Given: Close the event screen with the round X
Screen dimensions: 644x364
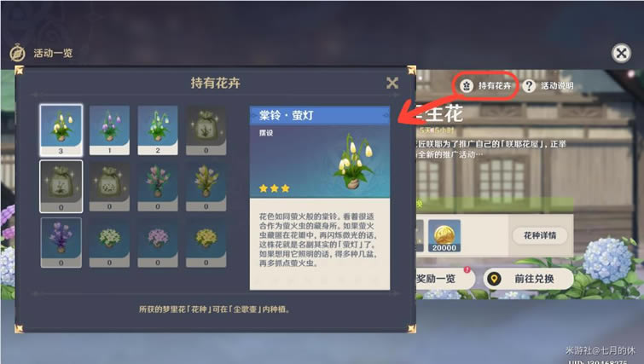Looking at the screenshot, I should pyautogui.click(x=621, y=54).
